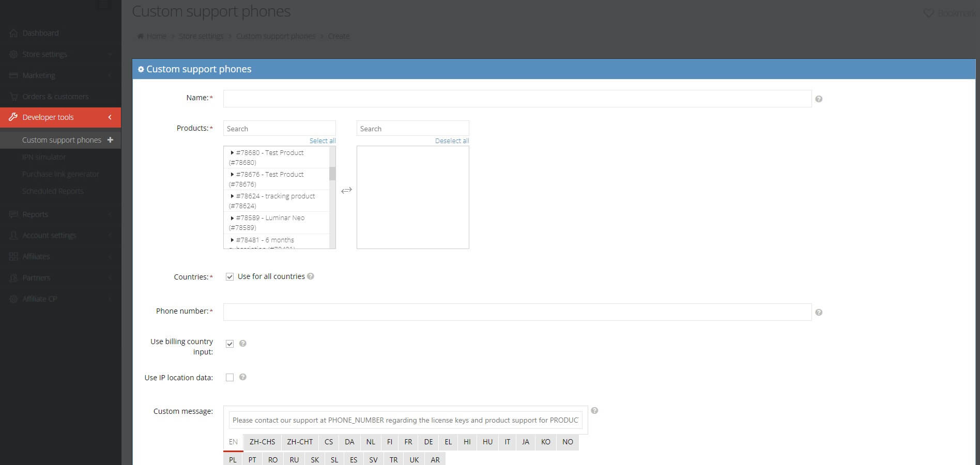Click the help icon next to the Name field

tap(819, 98)
